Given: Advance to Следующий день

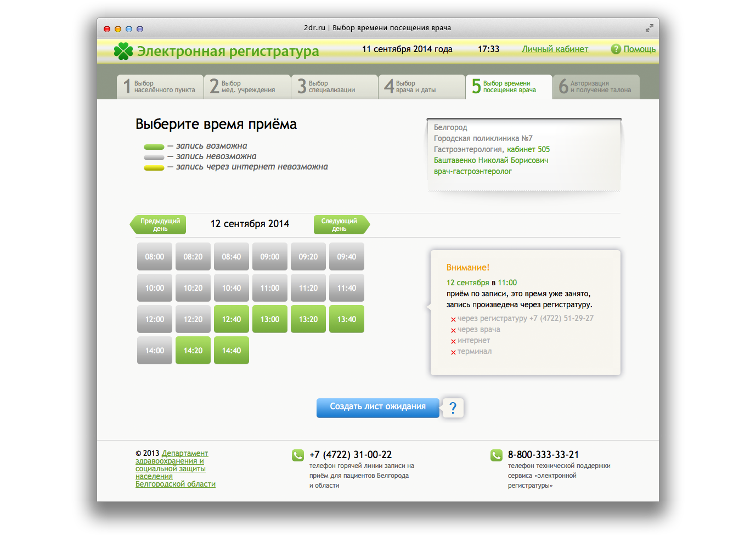Looking at the screenshot, I should (340, 225).
